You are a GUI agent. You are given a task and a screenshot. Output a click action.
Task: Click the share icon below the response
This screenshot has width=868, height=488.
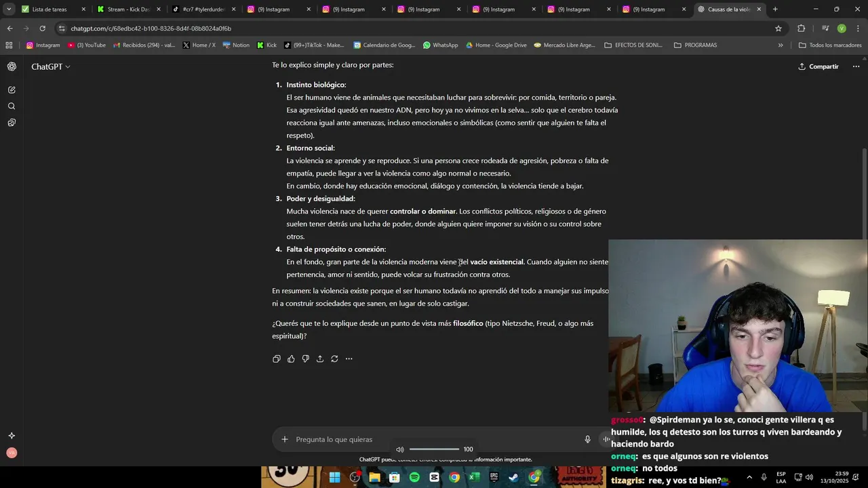(320, 359)
